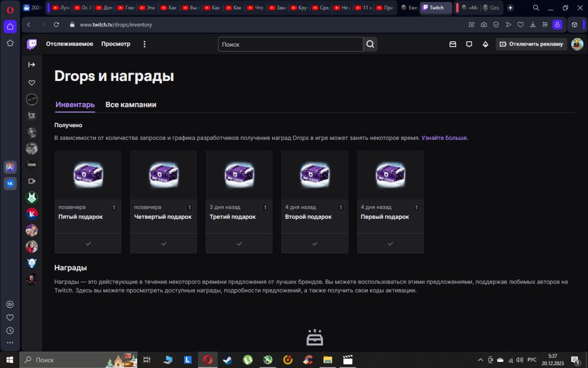
Task: Show hidden system tray icons
Action: click(481, 360)
